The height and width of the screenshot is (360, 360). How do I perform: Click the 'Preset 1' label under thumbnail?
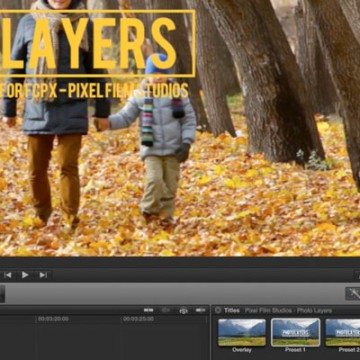pyautogui.click(x=295, y=350)
